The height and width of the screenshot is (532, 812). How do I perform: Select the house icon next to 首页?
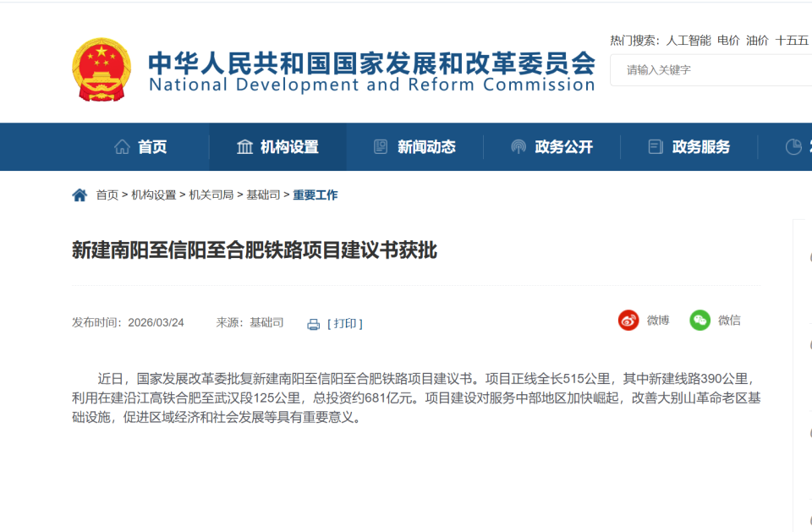pyautogui.click(x=124, y=146)
